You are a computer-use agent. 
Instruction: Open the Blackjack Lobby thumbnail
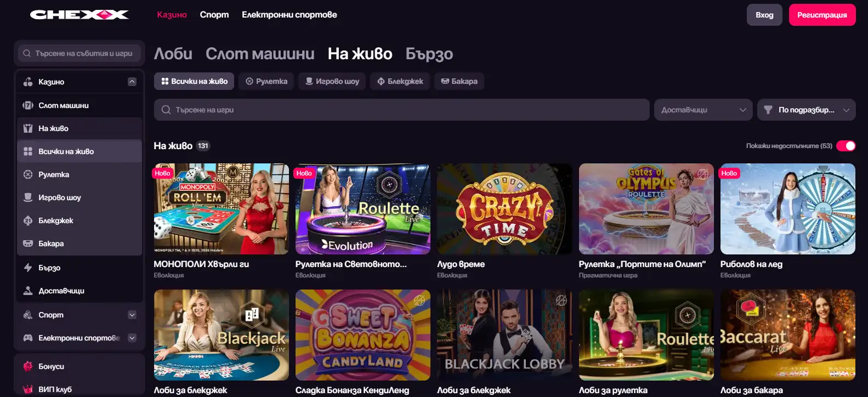pyautogui.click(x=504, y=335)
